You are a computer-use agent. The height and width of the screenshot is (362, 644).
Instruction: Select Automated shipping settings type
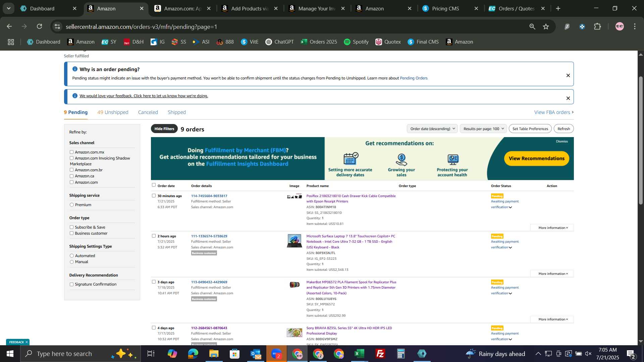coord(71,256)
